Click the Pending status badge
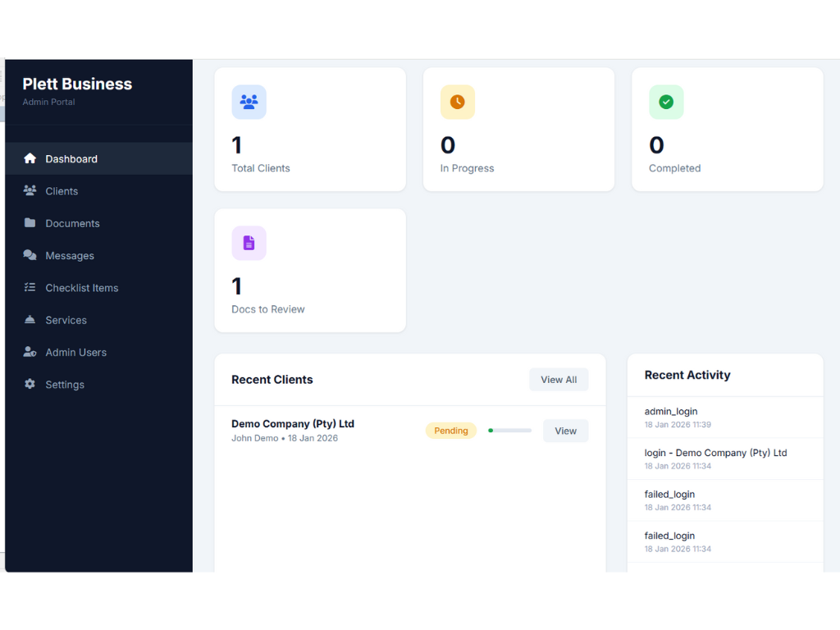Screen dimensions: 840x630 click(450, 430)
